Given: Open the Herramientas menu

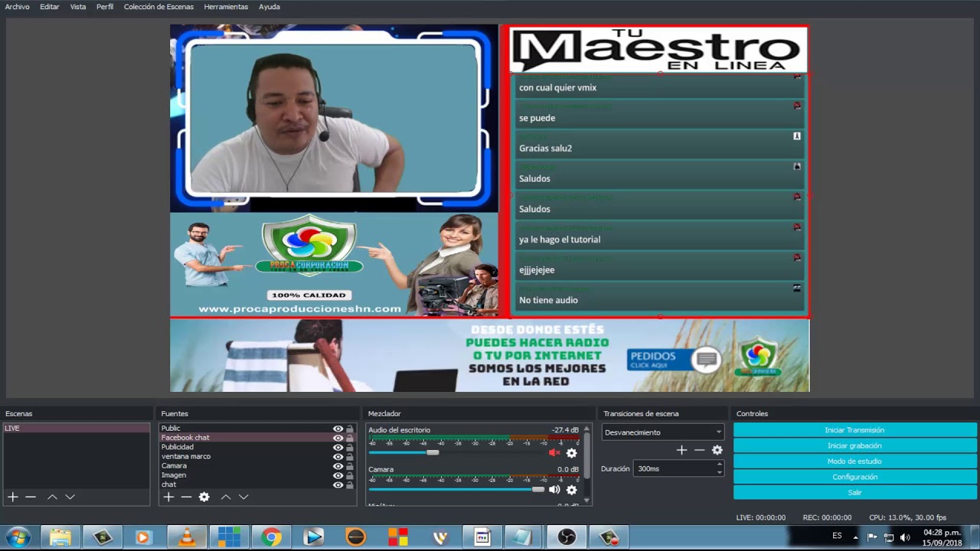Looking at the screenshot, I should [x=226, y=6].
